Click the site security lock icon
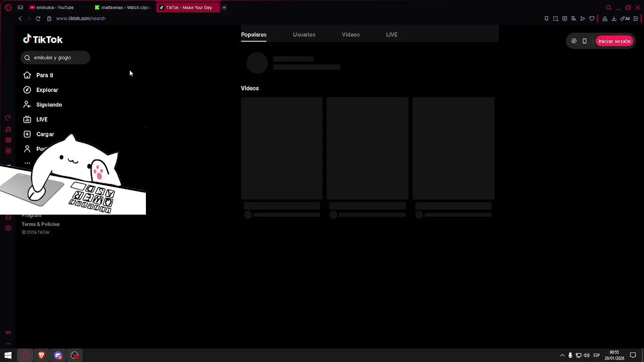This screenshot has height=362, width=644. click(49, 19)
